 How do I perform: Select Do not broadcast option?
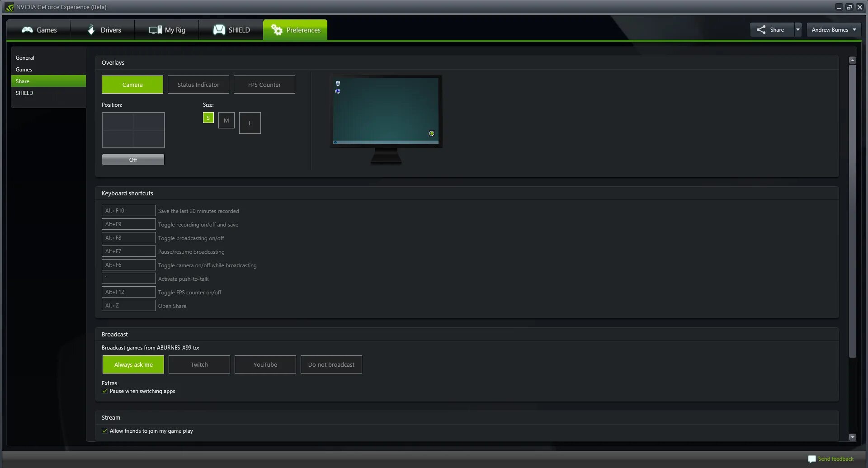pos(331,364)
